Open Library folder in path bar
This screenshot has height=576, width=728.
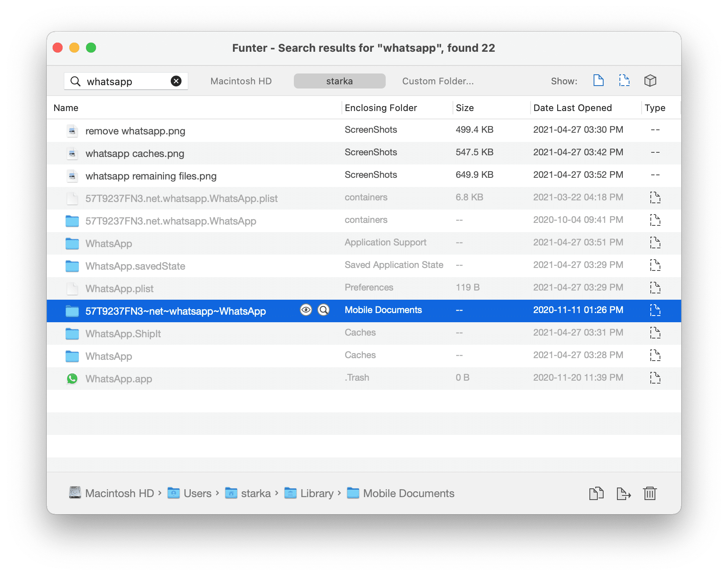(x=309, y=493)
